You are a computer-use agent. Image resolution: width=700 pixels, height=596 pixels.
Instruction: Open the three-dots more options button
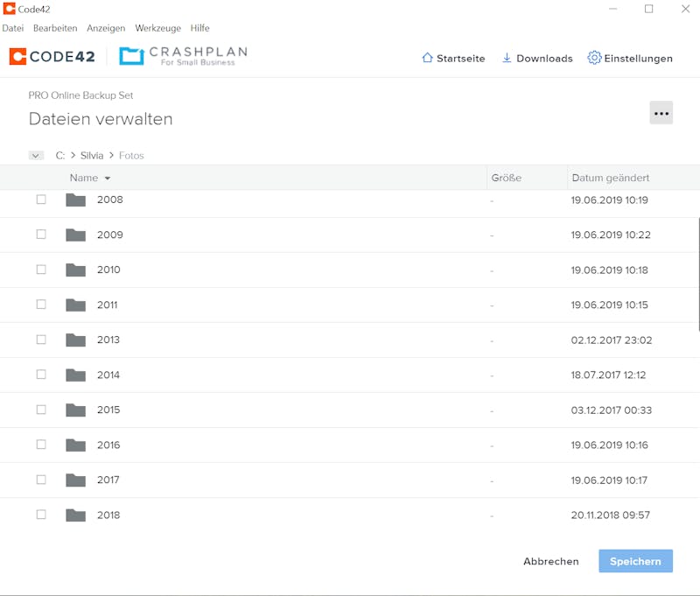[661, 113]
